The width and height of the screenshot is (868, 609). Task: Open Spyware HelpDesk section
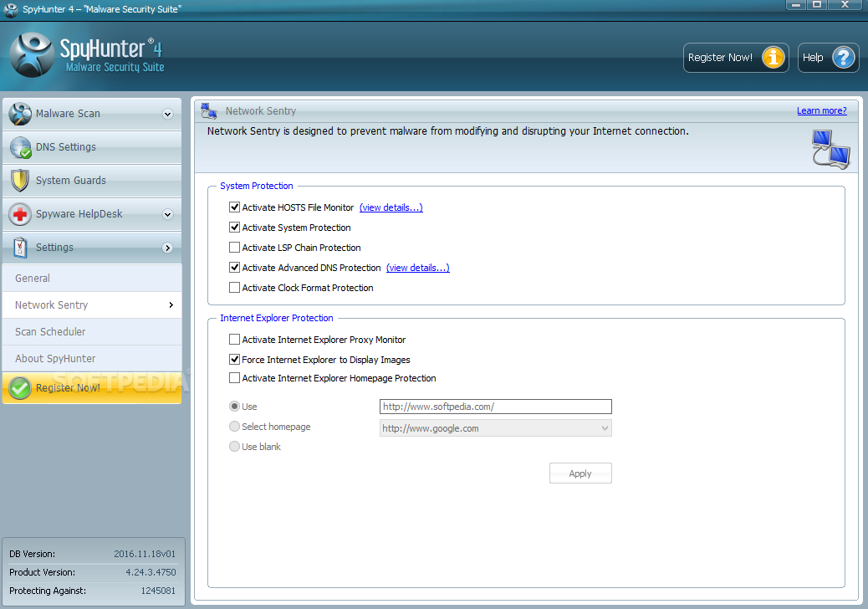[92, 214]
